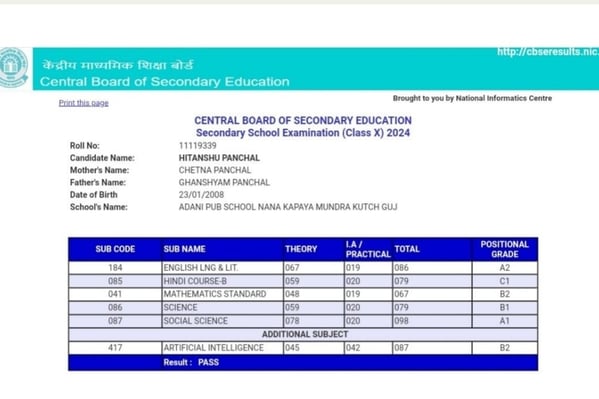Click 'Brought to you by National Informatics Centre' text
599x399 pixels.
click(x=472, y=98)
